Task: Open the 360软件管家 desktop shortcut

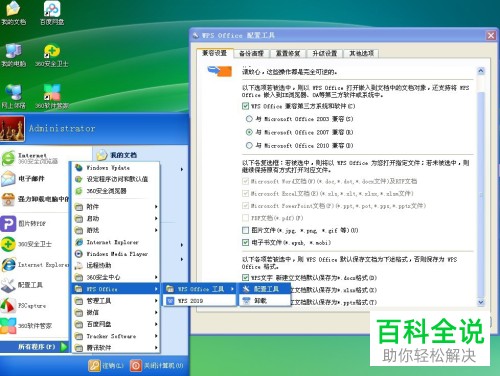Action: pos(52,97)
